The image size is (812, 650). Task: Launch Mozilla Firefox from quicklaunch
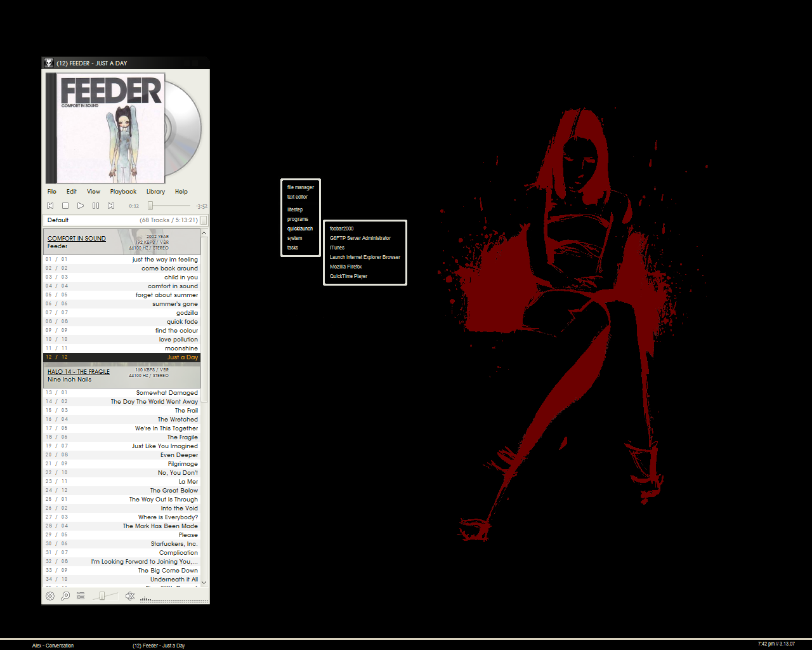346,267
